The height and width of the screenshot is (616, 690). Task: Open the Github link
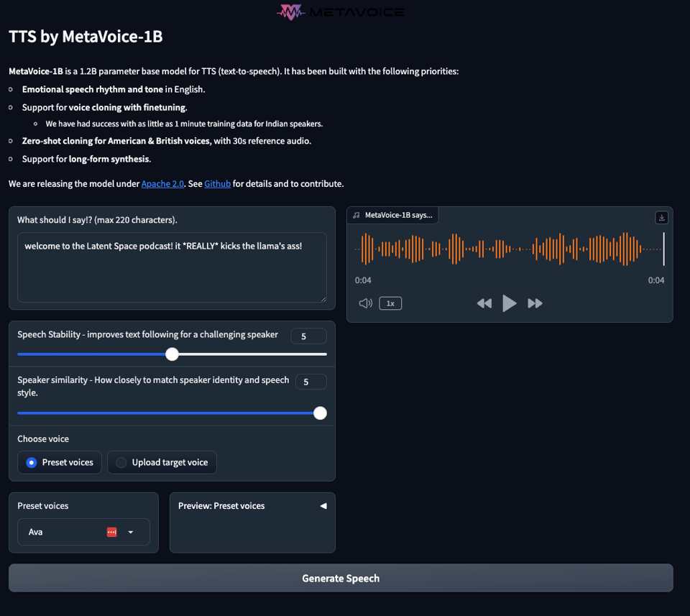coord(217,184)
